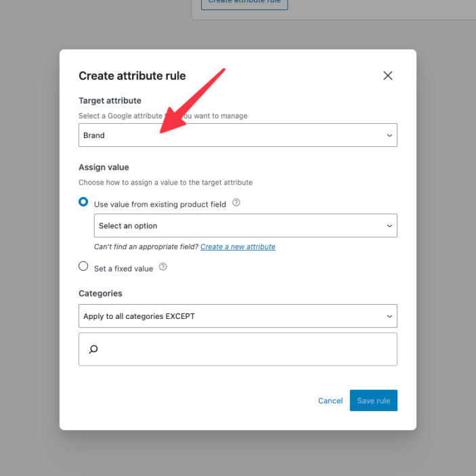Click the magnifier icon in category search
Screen dimensions: 476x476
(93, 349)
